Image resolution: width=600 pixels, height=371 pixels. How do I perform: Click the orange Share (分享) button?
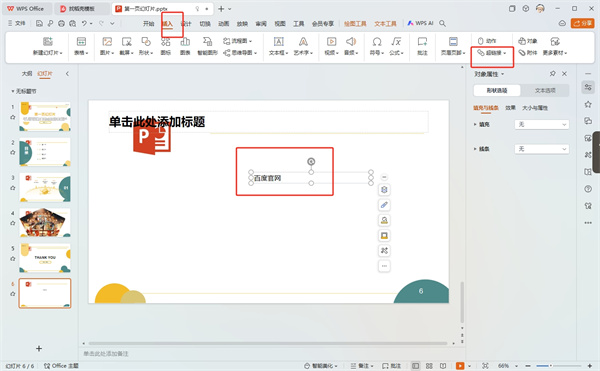pos(582,23)
